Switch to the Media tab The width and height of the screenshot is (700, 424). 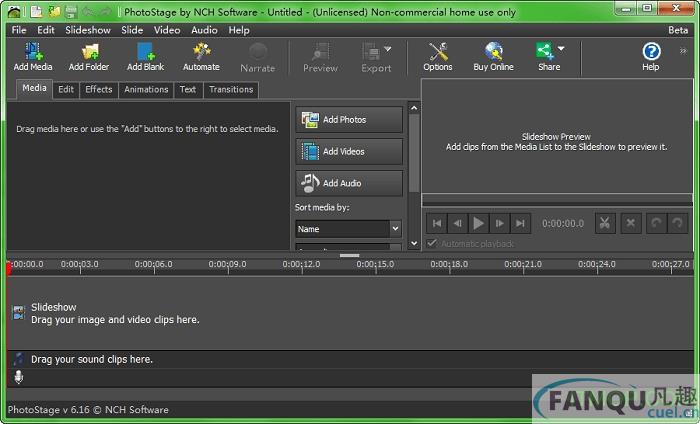[x=34, y=88]
